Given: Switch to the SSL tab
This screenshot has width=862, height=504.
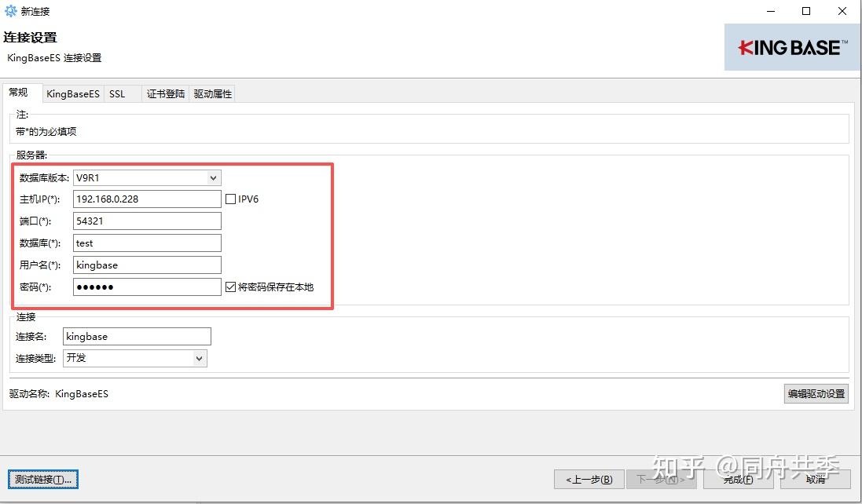Looking at the screenshot, I should tap(116, 93).
